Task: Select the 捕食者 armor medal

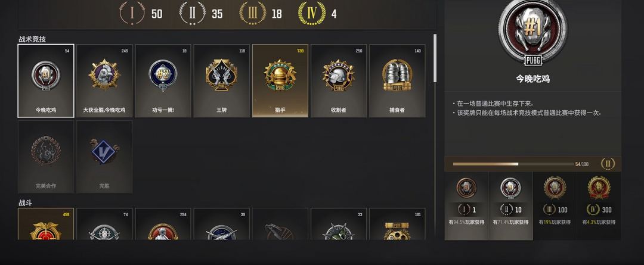Action: pos(397,81)
